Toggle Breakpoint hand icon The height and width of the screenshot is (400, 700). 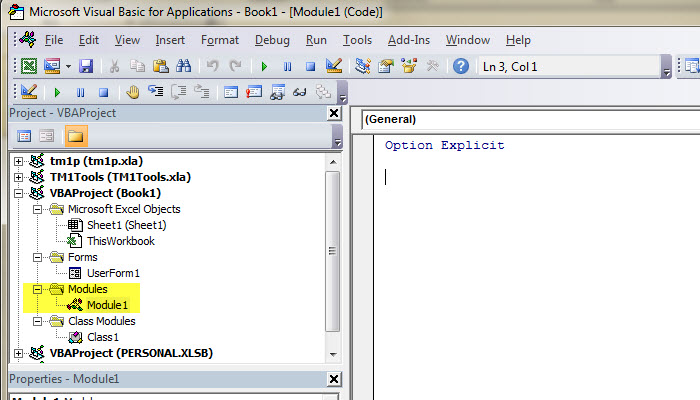133,92
